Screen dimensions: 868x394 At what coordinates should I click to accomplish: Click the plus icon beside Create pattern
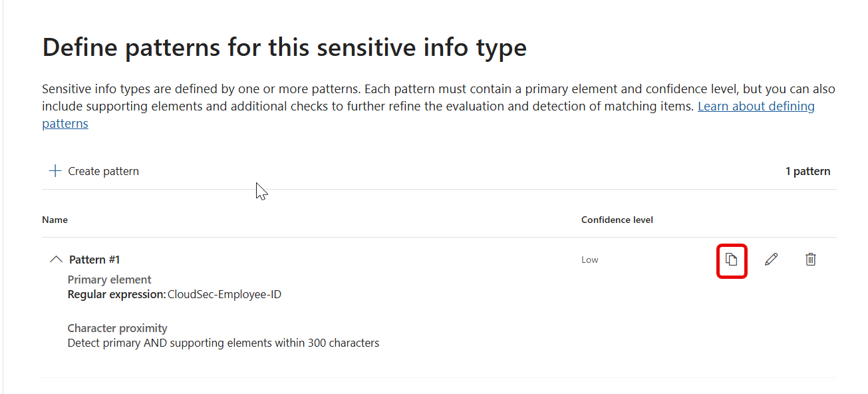click(55, 171)
